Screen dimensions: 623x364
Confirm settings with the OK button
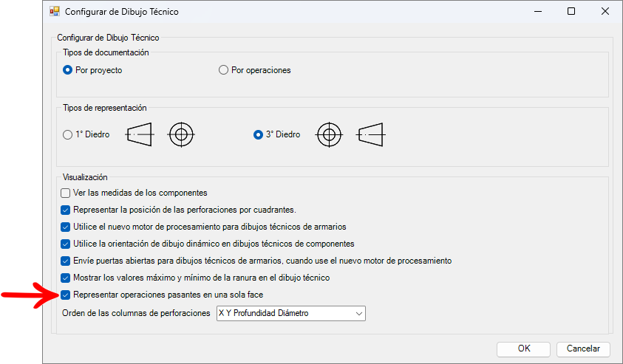click(x=523, y=349)
